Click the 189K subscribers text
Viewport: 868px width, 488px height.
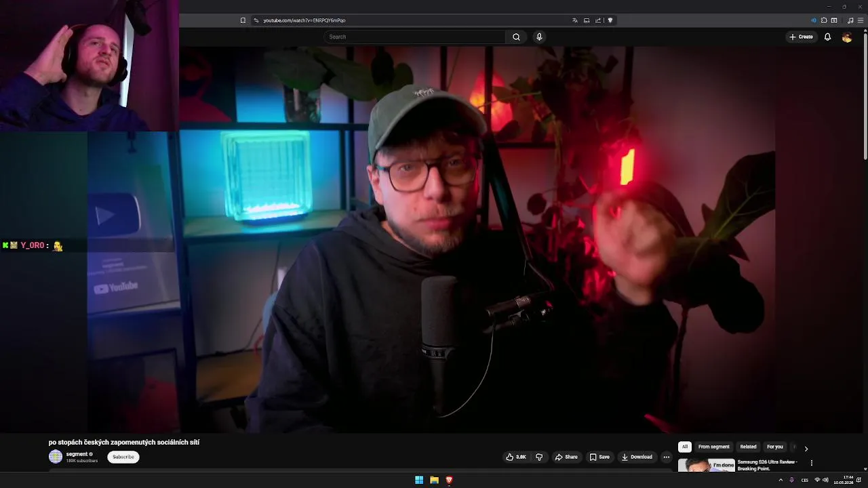(82, 461)
